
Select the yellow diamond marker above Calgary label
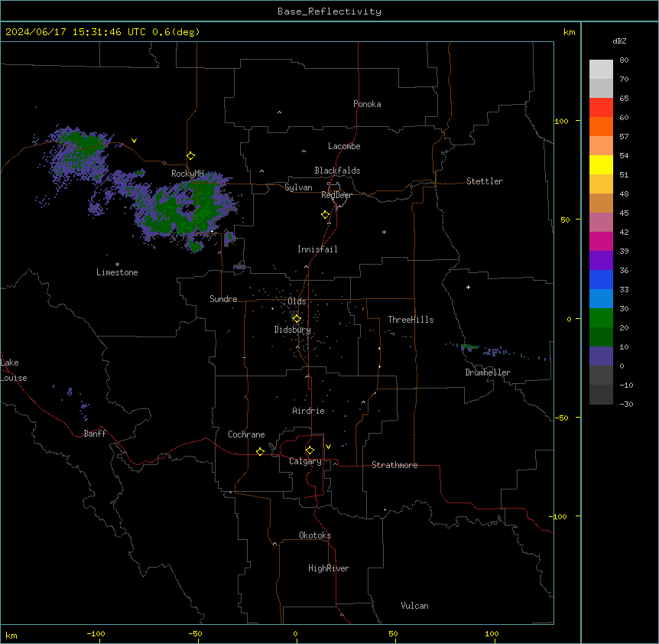coord(310,450)
